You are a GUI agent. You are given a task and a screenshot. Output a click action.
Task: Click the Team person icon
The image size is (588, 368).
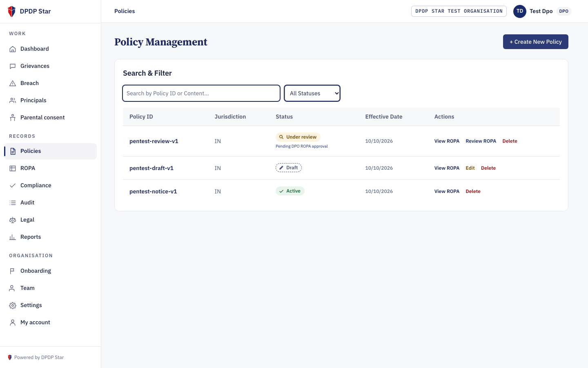coord(13,288)
